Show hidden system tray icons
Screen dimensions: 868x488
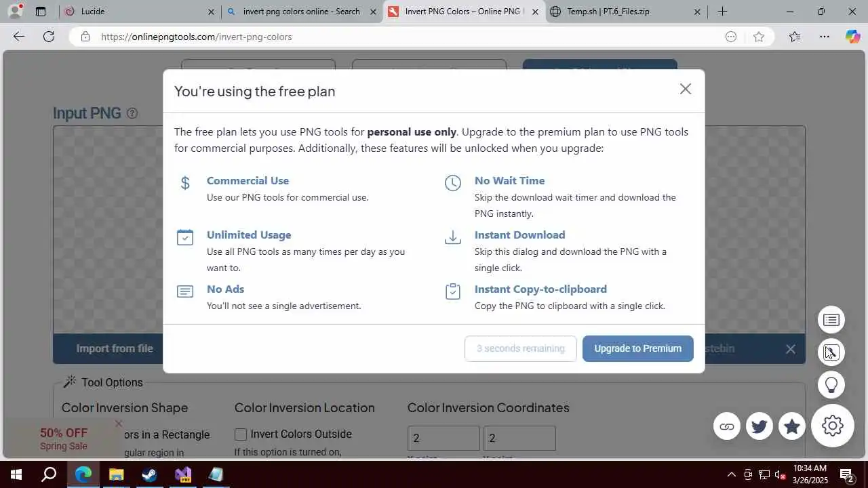731,474
